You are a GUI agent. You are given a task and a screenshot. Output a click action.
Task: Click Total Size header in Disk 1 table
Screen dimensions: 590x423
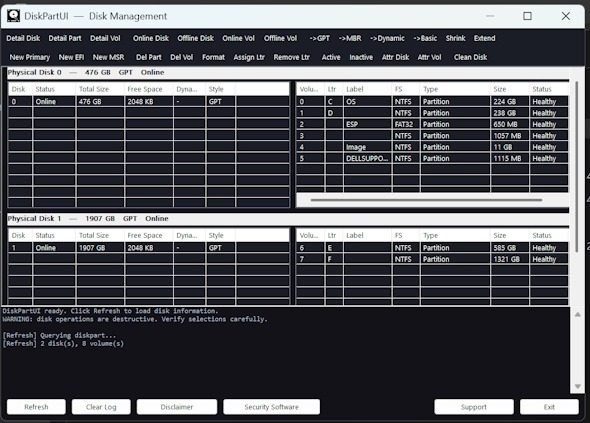[x=100, y=235]
